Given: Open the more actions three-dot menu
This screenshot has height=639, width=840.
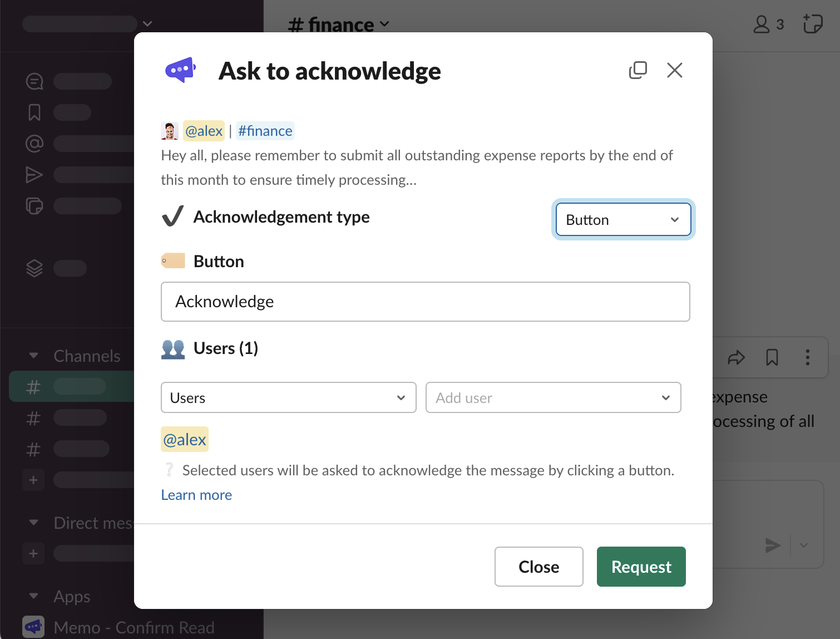Looking at the screenshot, I should 808,357.
